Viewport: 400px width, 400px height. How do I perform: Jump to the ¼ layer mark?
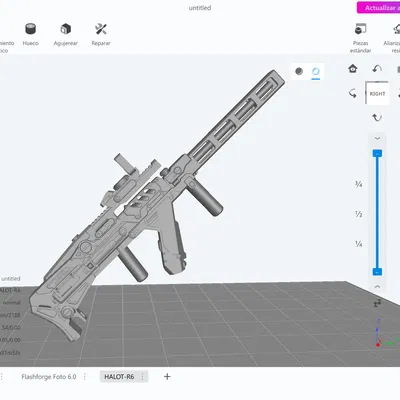tap(359, 244)
